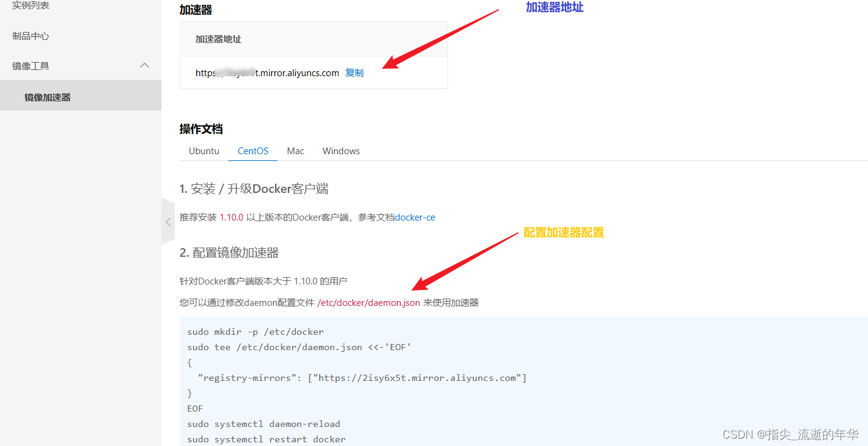Switch to the CentOS tab
This screenshot has height=446, width=868.
253,151
